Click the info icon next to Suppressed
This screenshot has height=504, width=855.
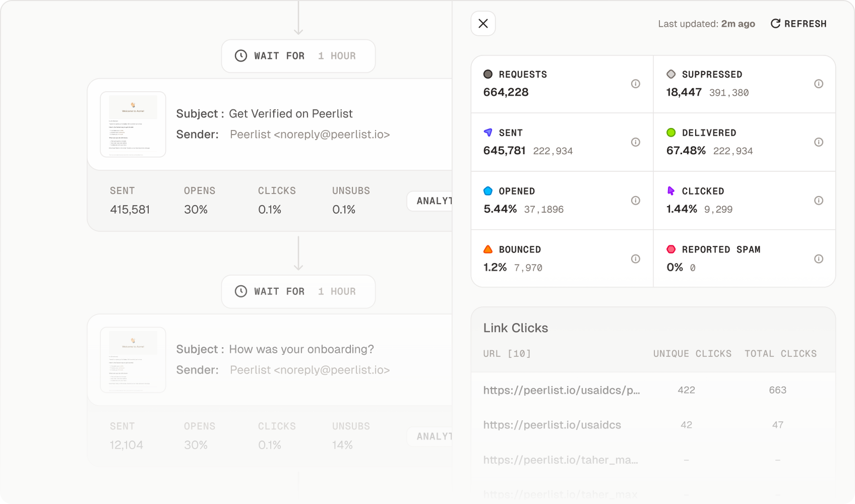pyautogui.click(x=818, y=84)
